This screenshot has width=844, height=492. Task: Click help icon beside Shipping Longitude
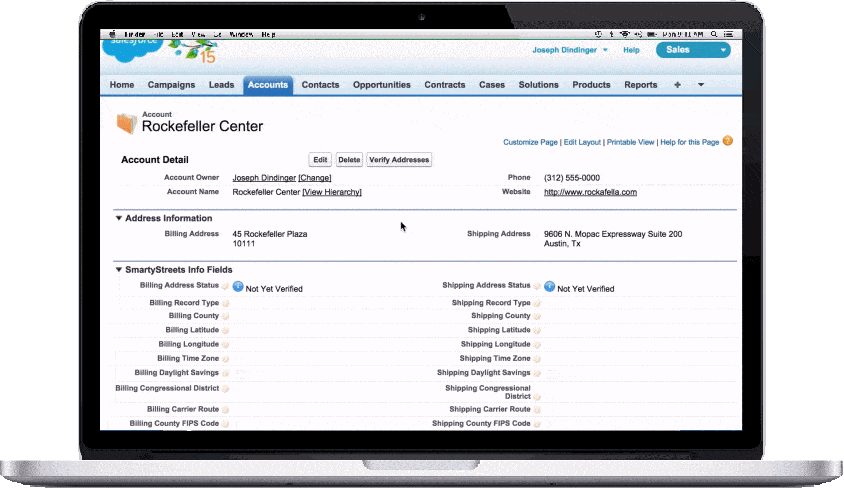[537, 345]
